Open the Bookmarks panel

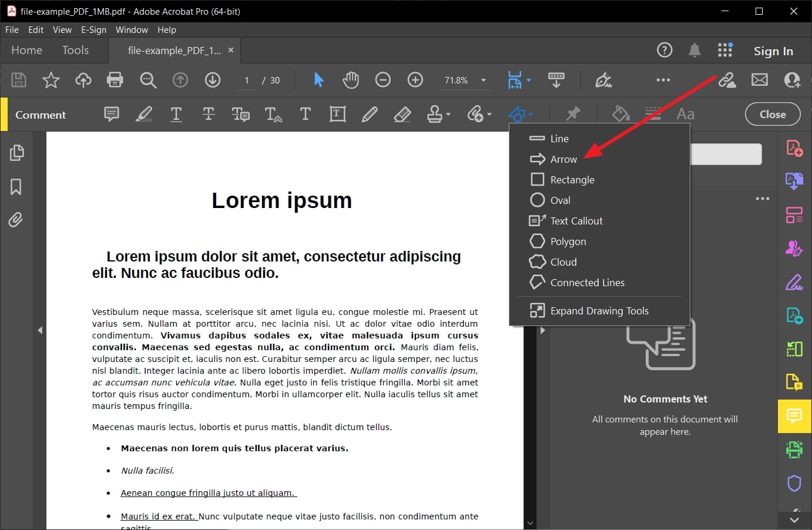pos(17,186)
